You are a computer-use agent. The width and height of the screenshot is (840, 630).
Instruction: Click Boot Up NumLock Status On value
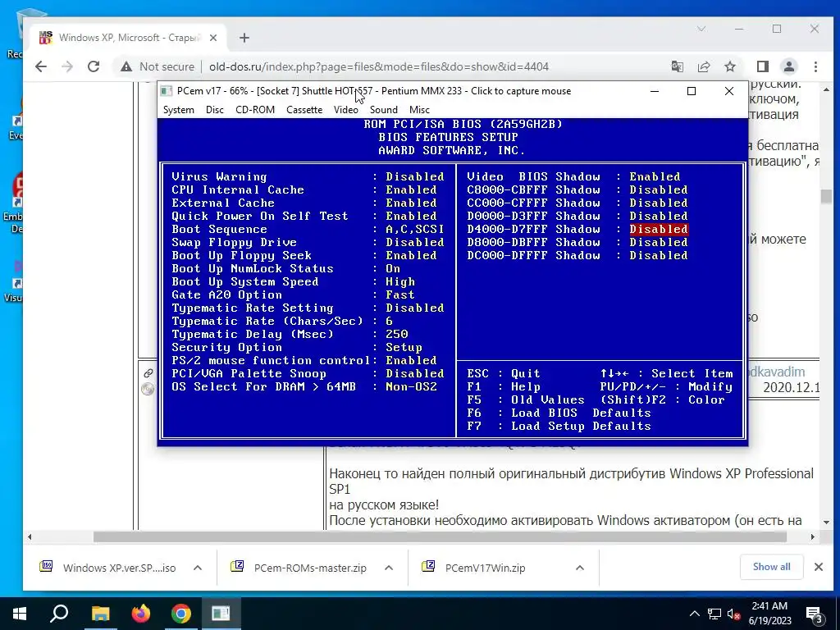tap(393, 268)
